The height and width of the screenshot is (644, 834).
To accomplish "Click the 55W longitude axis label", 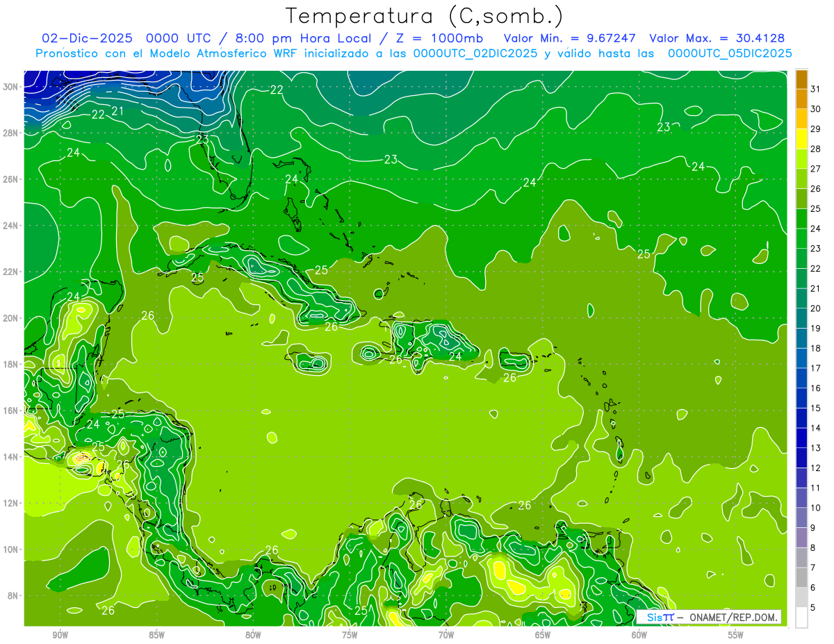I will pyautogui.click(x=736, y=635).
